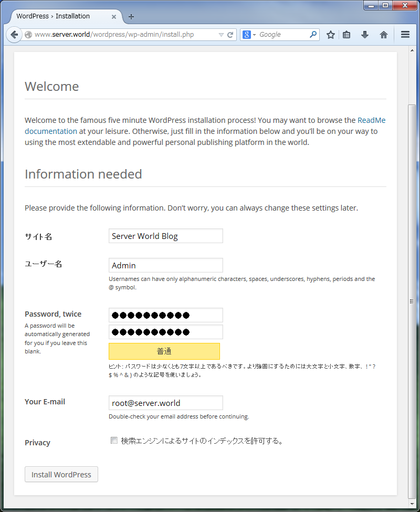Screen dimensions: 420x512
Task: Click the vertical scrollbar thumb
Action: [412, 301]
